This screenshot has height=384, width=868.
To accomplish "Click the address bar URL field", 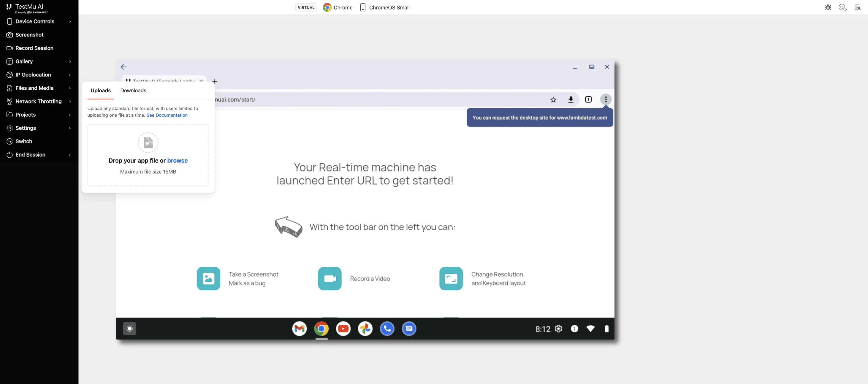I will coord(377,100).
